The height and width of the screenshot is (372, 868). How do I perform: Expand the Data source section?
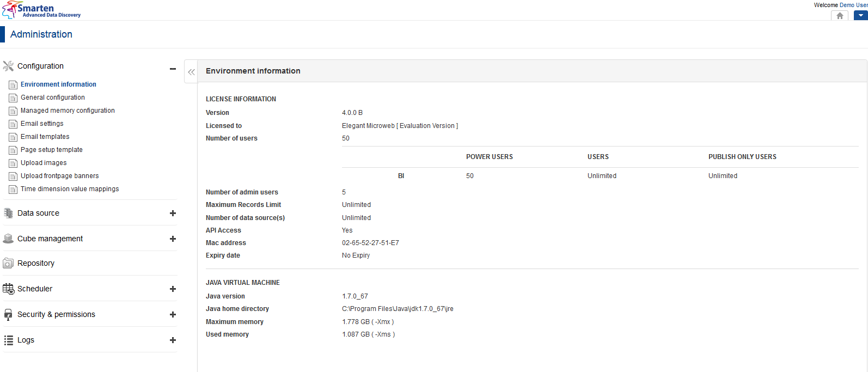(173, 214)
